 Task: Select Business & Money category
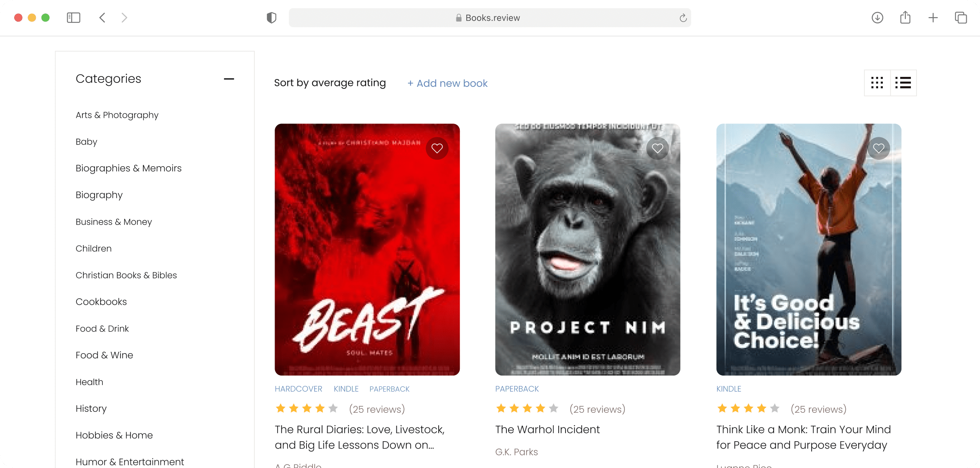click(114, 222)
